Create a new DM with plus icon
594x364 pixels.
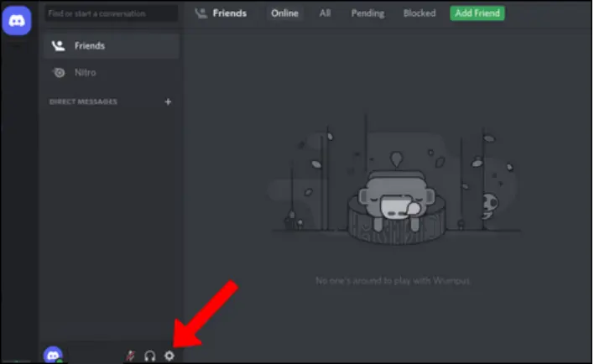[168, 101]
